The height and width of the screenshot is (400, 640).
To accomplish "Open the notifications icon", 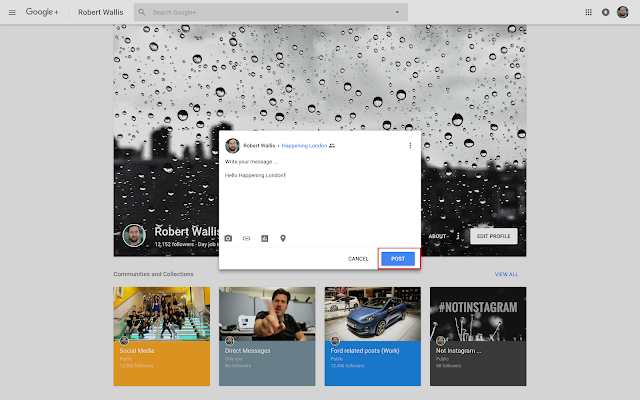I will tap(605, 12).
